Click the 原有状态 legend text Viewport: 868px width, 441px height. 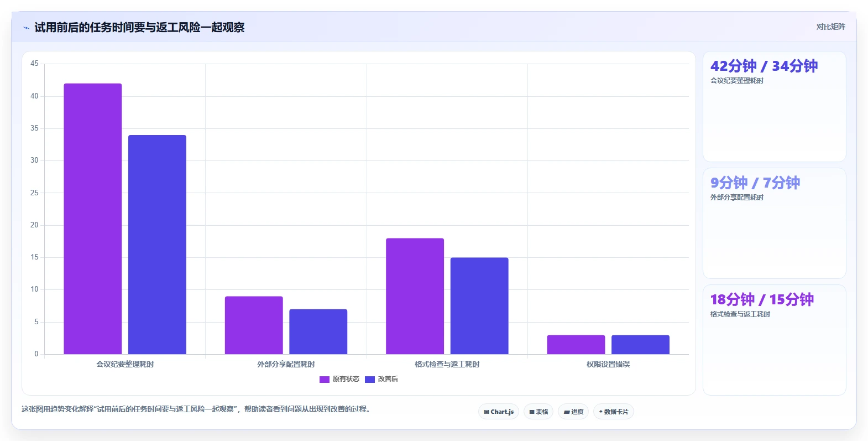[346, 379]
